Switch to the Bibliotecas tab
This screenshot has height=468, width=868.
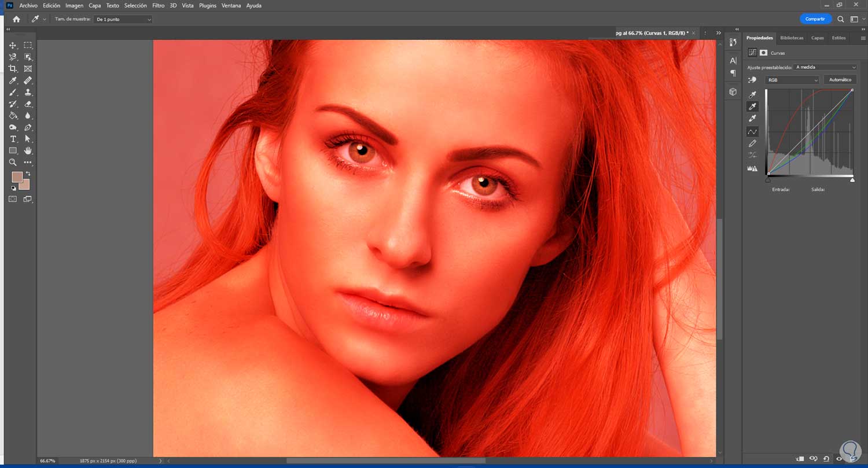[792, 38]
